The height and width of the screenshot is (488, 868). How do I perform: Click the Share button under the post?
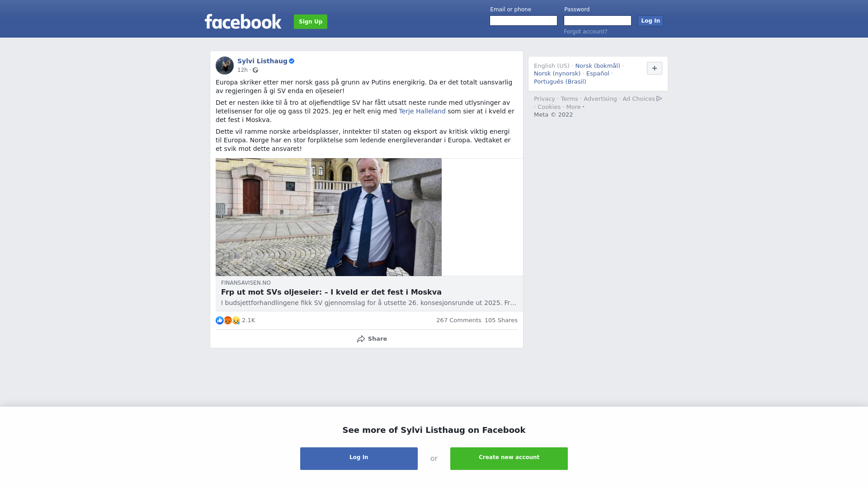(x=372, y=339)
